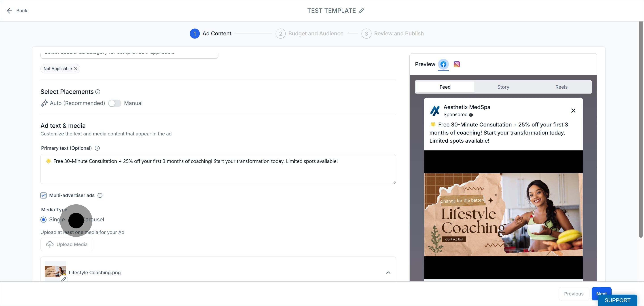Switch preview to Story tab
The image size is (644, 306).
[503, 87]
